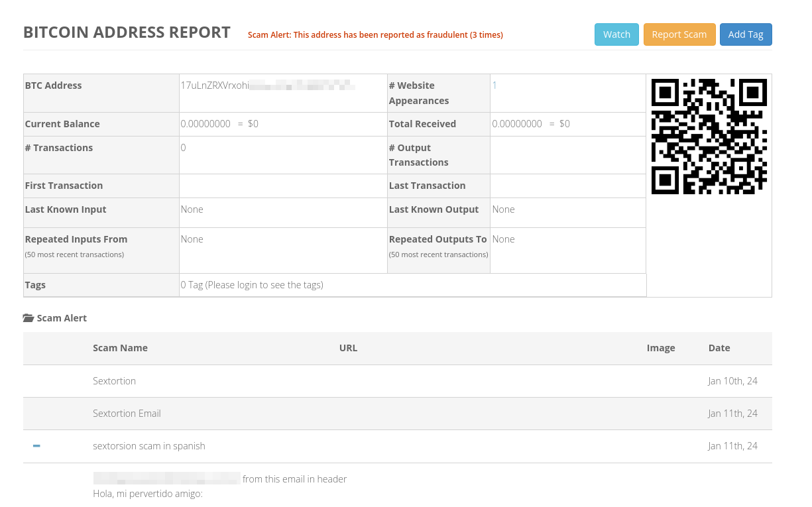Screen dimensions: 812x507
Task: Click the sextorsion scam in spanish title
Action: coord(148,446)
